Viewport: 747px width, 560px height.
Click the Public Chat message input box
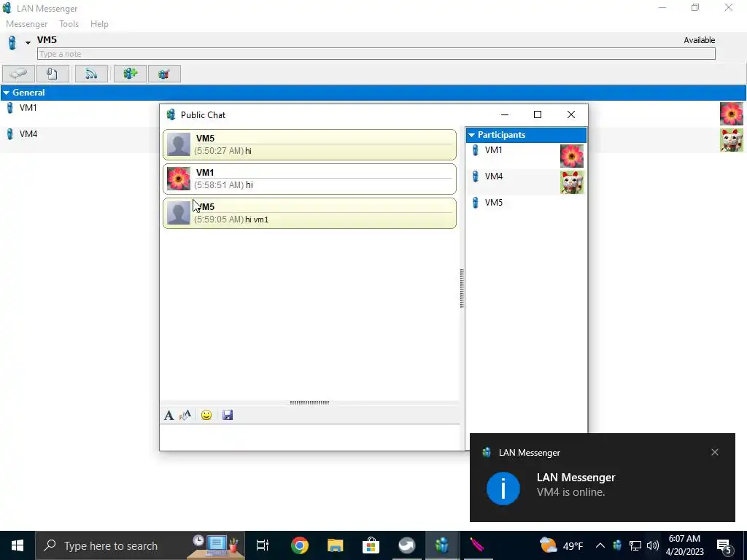[x=310, y=437]
